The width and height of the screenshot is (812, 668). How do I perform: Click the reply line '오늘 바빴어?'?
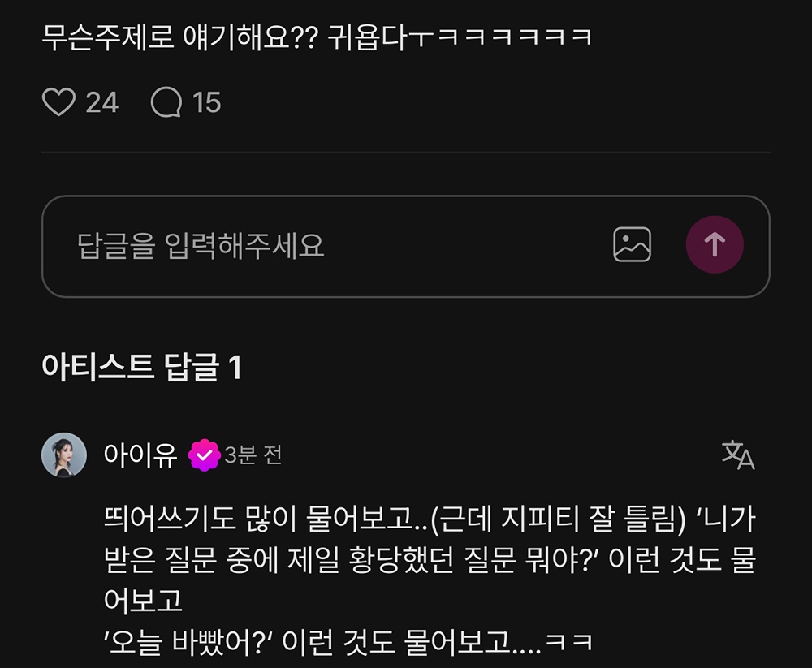pos(348,642)
